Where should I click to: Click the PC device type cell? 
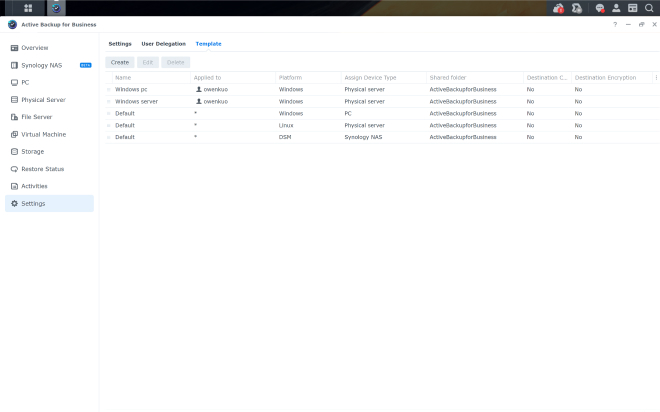point(348,113)
